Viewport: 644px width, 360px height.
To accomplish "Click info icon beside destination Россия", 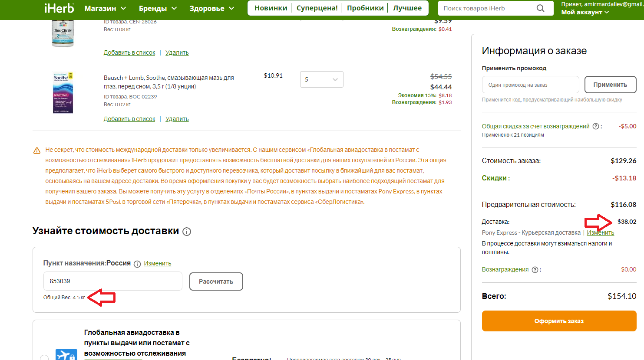I will [x=137, y=264].
